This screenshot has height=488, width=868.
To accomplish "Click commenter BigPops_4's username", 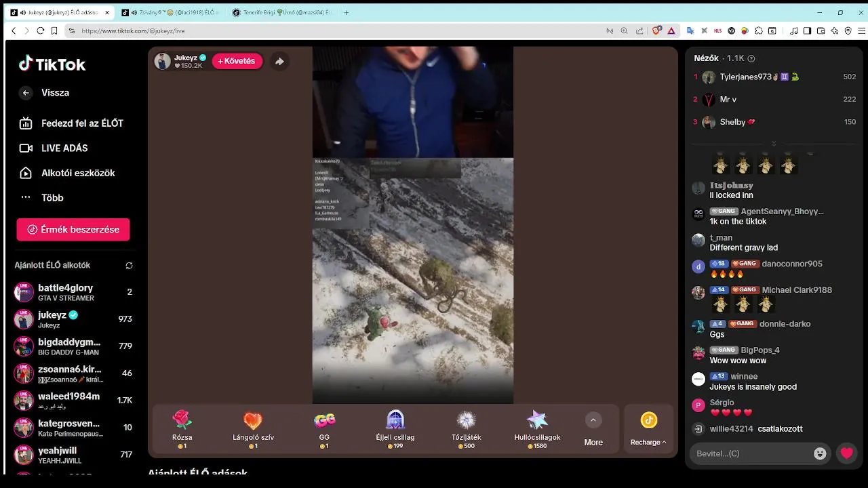I will 760,350.
